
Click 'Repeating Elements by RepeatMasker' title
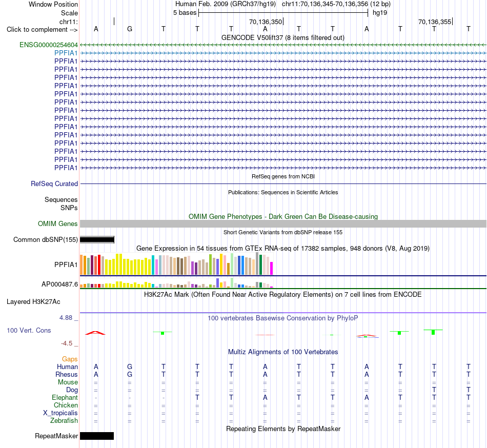(283, 429)
